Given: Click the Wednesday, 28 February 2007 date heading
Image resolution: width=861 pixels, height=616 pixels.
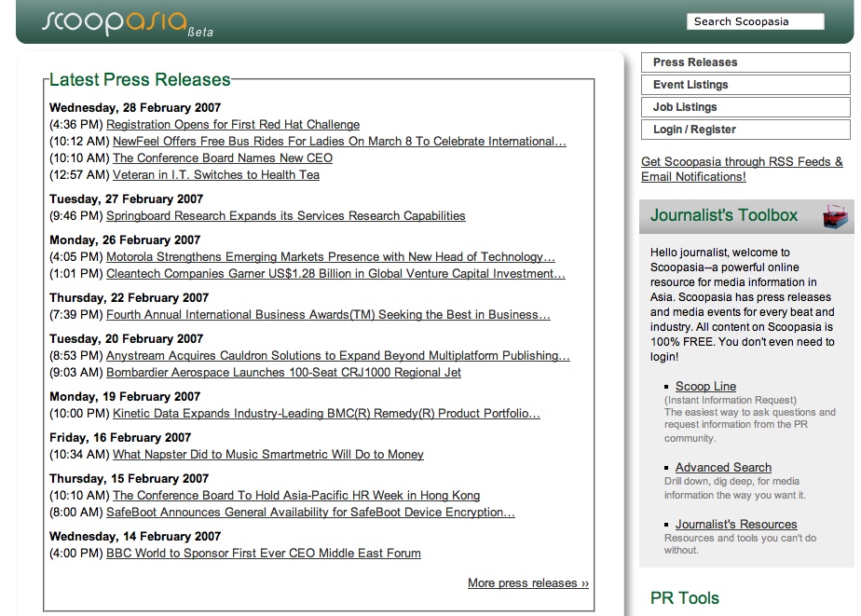Looking at the screenshot, I should point(135,107).
